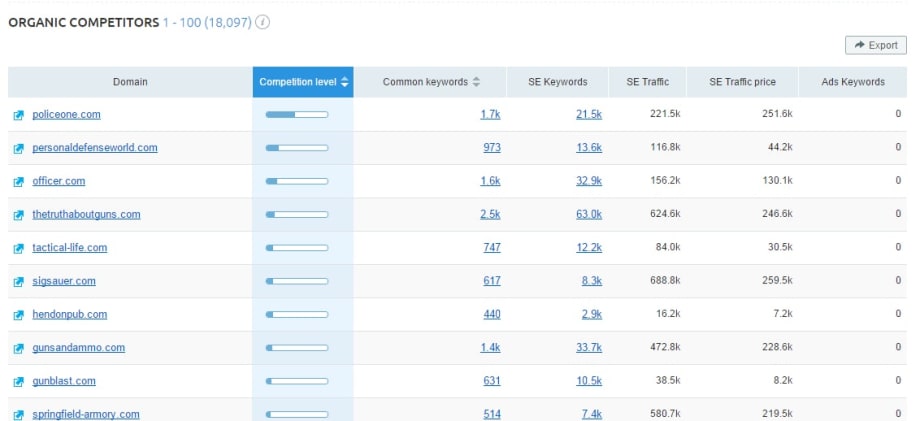This screenshot has width=920, height=421.
Task: Click external link icon next to officer.com
Action: (18, 182)
